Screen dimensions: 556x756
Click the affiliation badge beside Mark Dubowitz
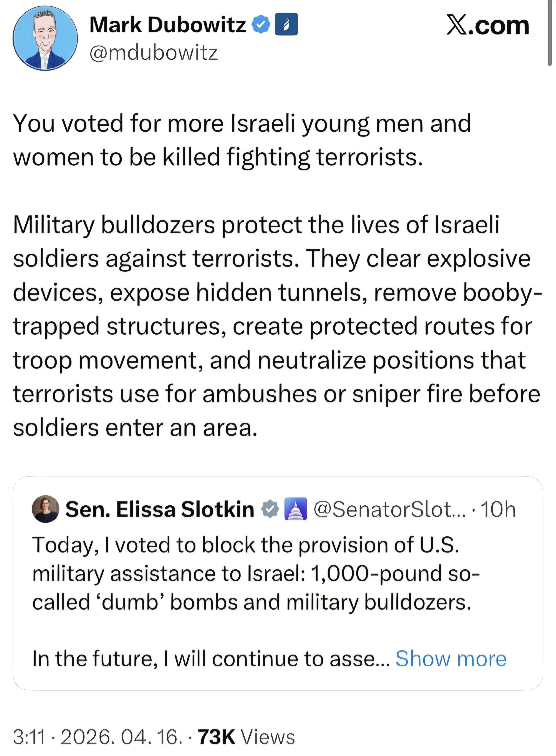[286, 24]
